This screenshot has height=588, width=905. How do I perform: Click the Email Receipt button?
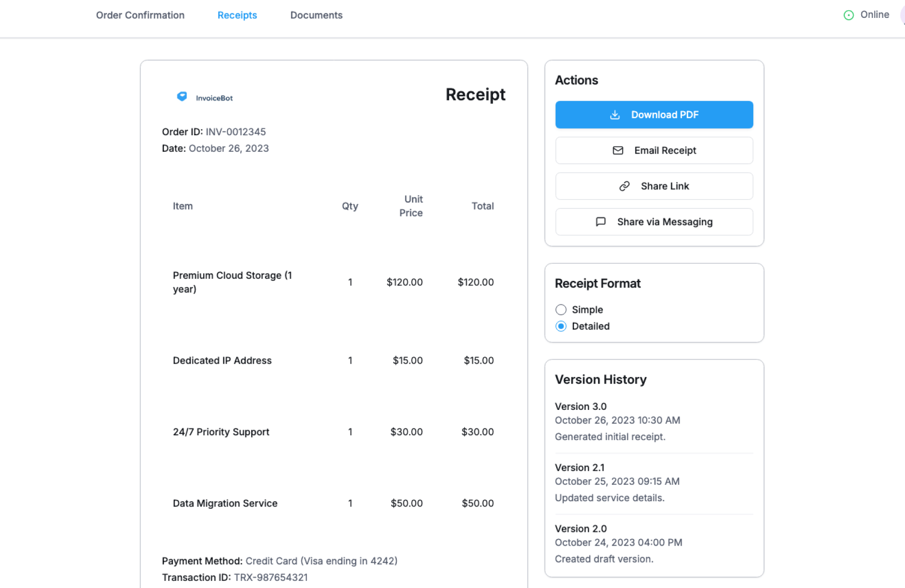(x=654, y=150)
